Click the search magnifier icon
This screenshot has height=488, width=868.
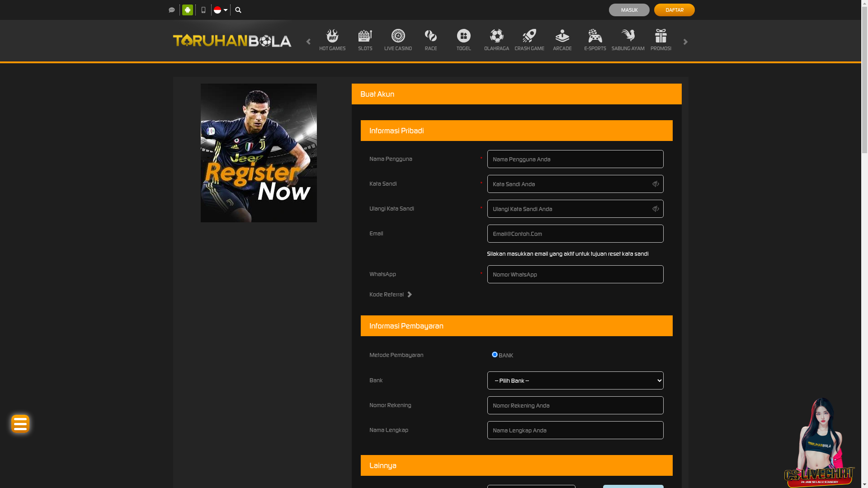(238, 10)
